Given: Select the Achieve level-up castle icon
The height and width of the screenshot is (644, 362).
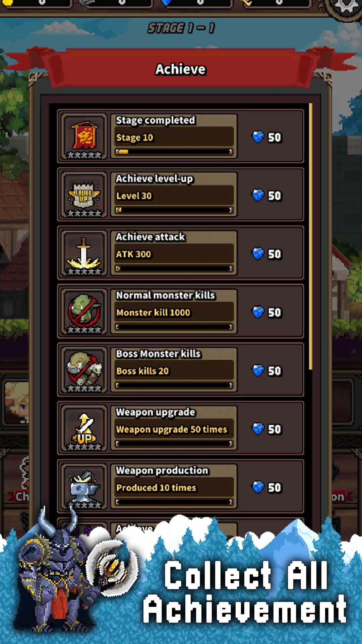Looking at the screenshot, I should [x=84, y=195].
